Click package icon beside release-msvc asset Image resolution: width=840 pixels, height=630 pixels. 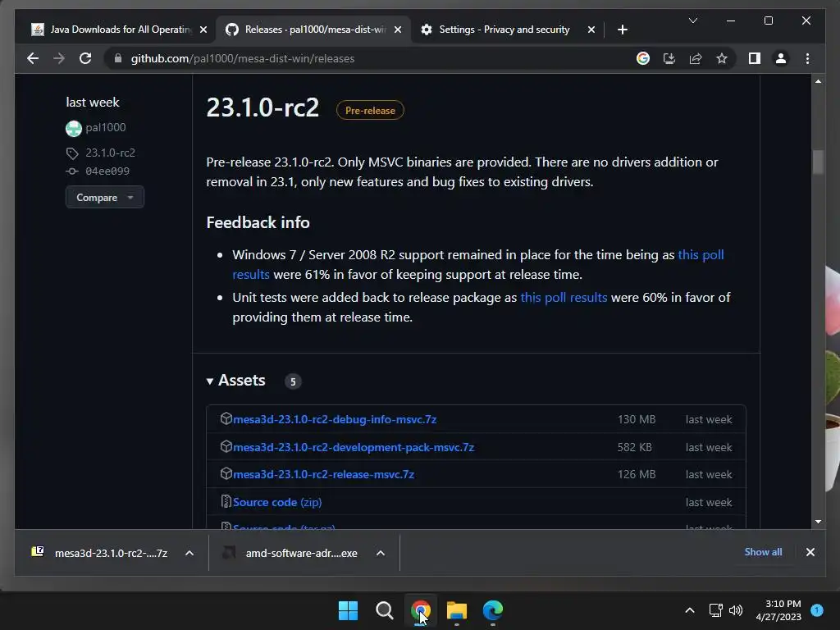click(x=226, y=473)
